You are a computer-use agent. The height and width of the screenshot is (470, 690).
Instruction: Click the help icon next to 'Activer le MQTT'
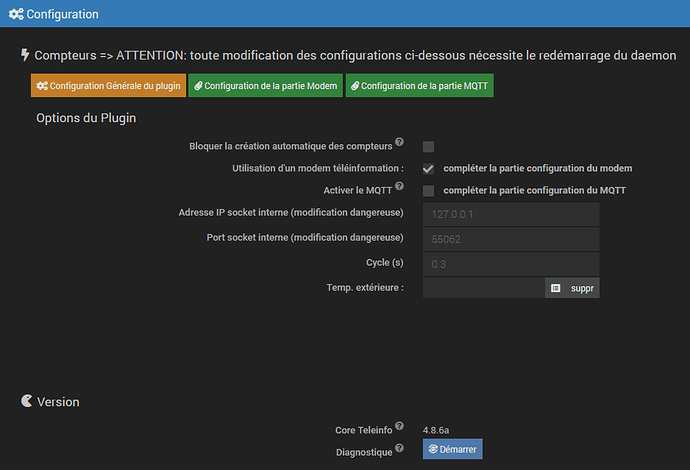click(399, 186)
